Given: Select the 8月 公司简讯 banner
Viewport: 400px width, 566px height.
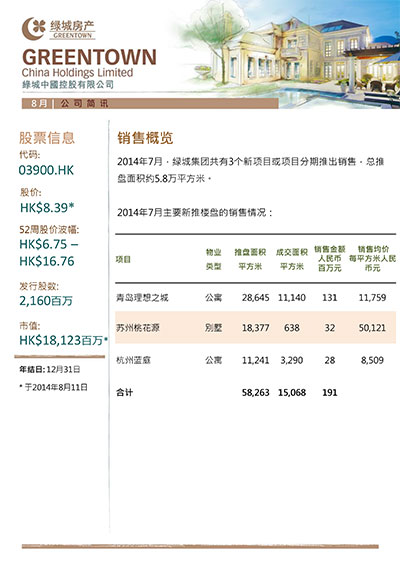Looking at the screenshot, I should click(150, 103).
